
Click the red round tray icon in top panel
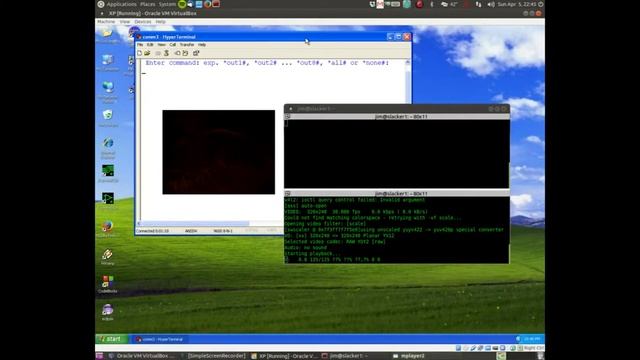419,4
